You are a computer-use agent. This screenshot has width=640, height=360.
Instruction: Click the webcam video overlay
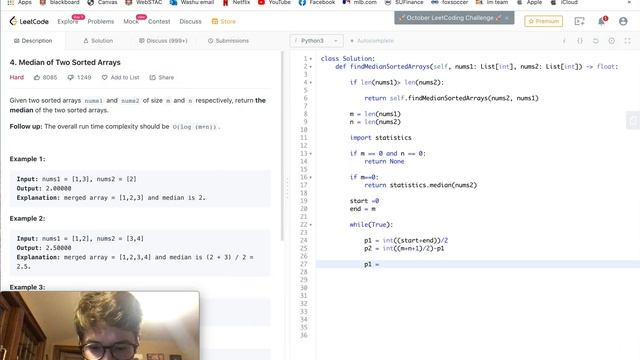point(100,326)
